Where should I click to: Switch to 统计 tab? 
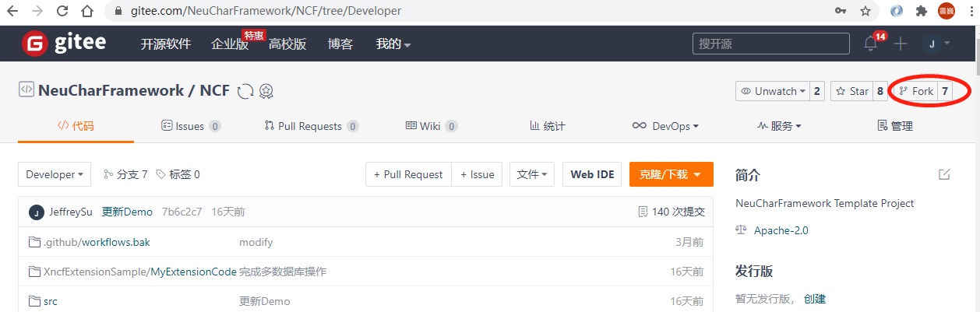coord(548,126)
